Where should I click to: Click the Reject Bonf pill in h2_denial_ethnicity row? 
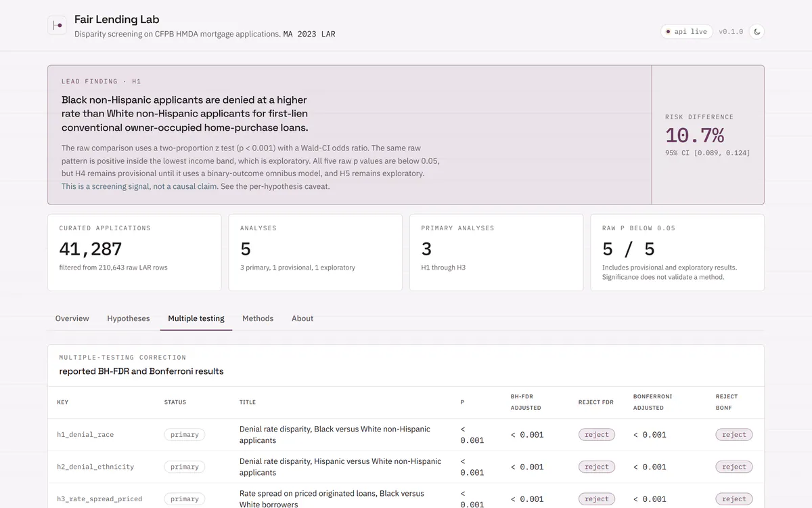point(734,467)
